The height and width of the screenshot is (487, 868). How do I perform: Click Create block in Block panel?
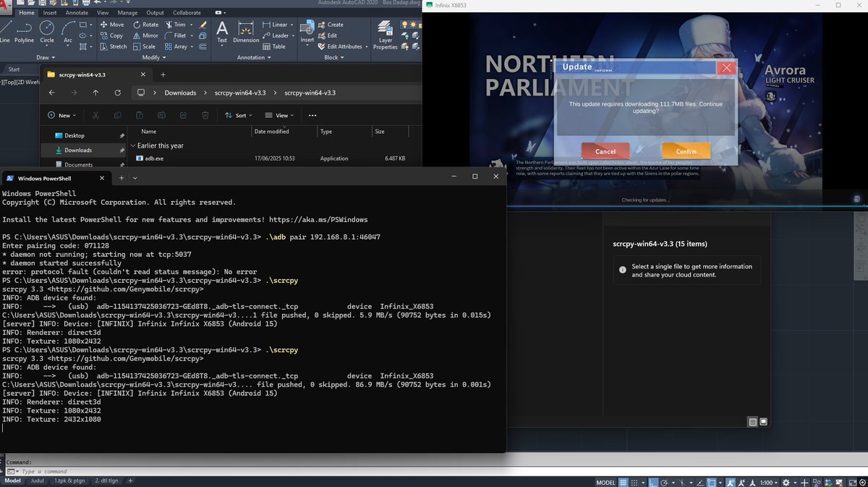tap(330, 25)
